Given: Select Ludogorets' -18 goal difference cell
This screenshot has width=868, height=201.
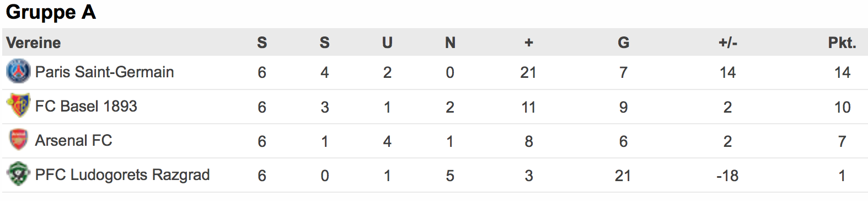Looking at the screenshot, I should 727,176.
